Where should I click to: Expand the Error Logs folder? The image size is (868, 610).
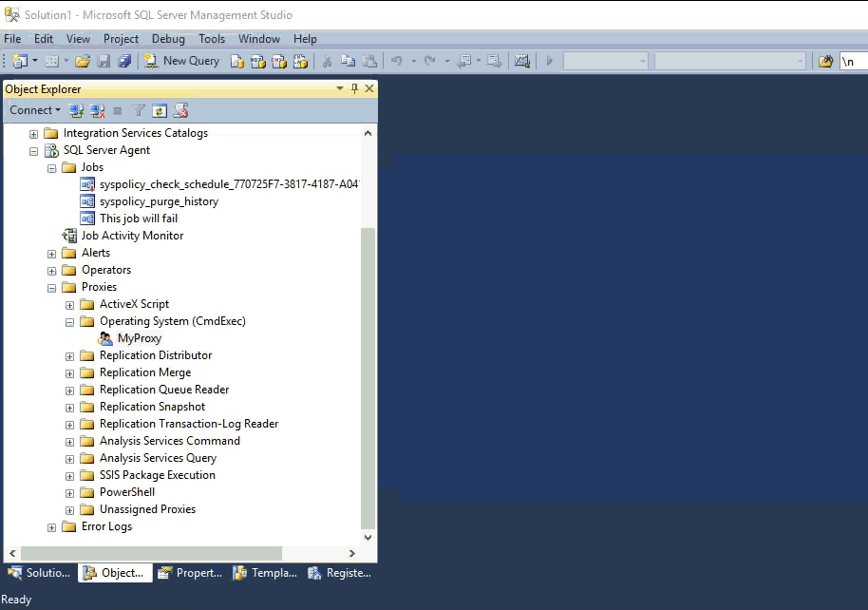[52, 526]
